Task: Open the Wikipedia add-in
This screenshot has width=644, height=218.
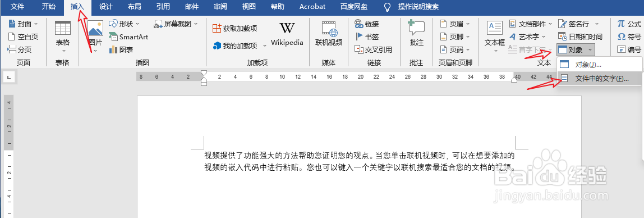Action: point(287,34)
